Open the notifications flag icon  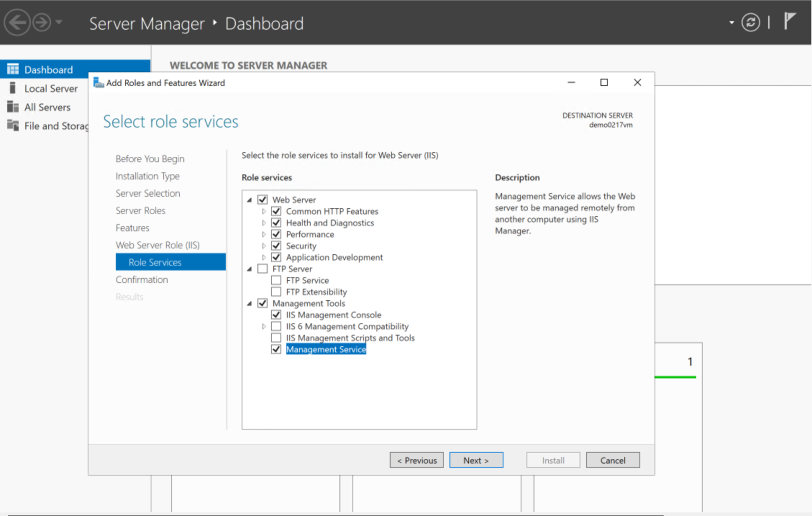[790, 22]
